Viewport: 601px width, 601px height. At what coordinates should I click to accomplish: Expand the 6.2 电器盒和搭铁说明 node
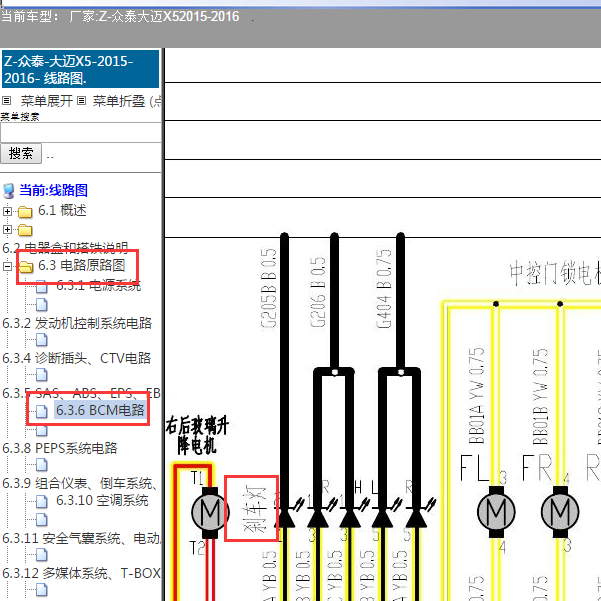pyautogui.click(x=7, y=230)
